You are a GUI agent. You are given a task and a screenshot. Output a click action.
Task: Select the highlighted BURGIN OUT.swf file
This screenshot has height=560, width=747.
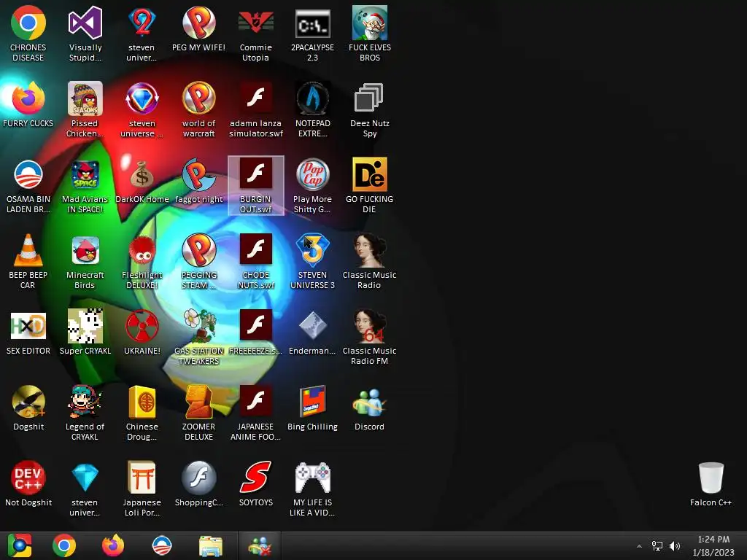pos(256,185)
